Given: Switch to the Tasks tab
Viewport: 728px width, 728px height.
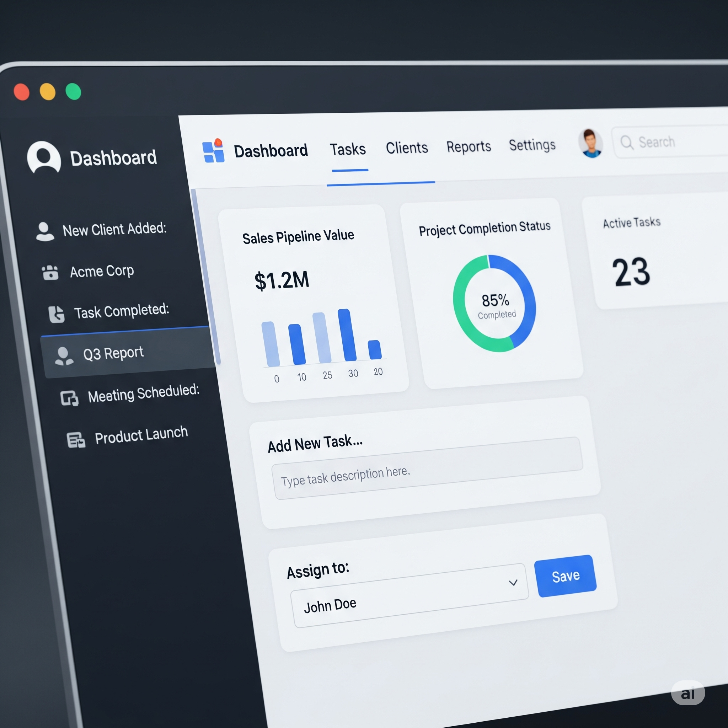Looking at the screenshot, I should pyautogui.click(x=347, y=150).
